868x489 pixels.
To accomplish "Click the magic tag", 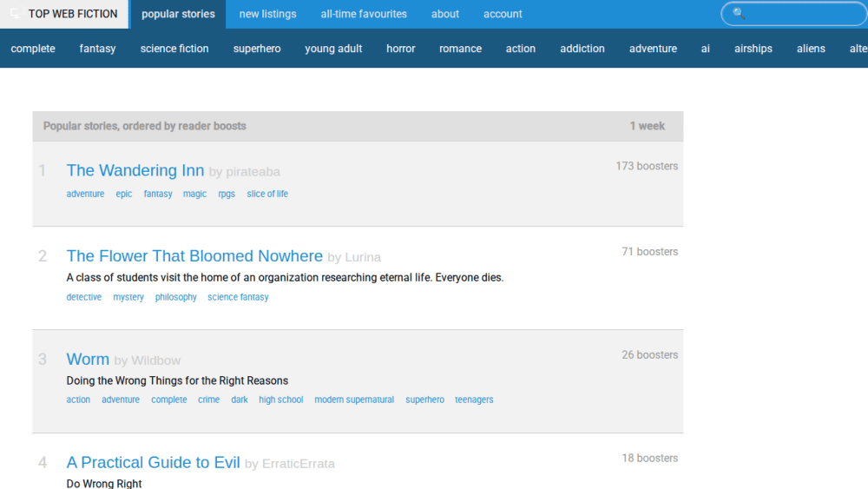I will tap(194, 194).
